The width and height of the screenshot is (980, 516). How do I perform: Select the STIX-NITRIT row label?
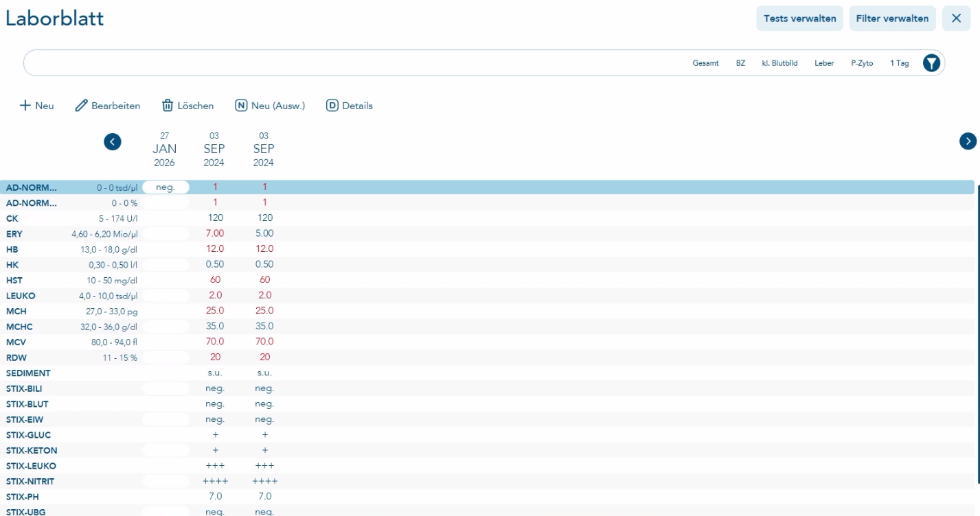[x=30, y=482]
